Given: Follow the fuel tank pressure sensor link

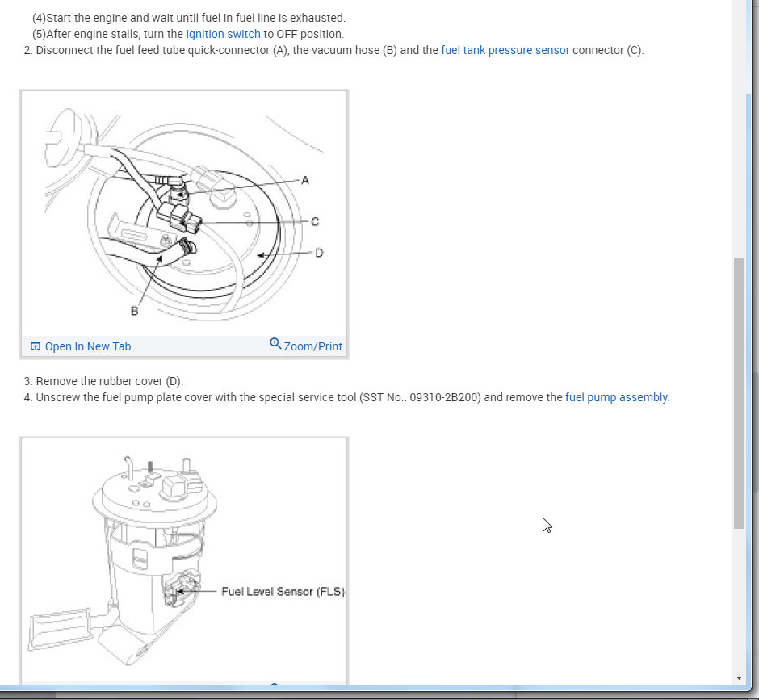Looking at the screenshot, I should (x=505, y=50).
